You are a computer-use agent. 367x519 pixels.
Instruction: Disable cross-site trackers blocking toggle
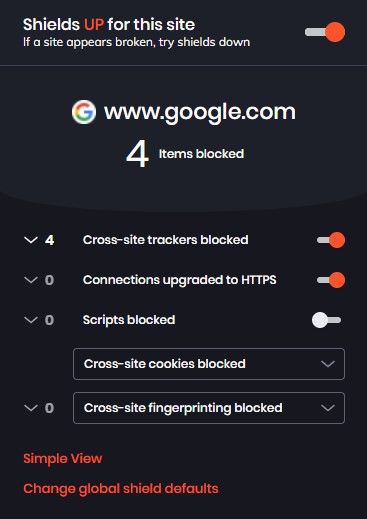click(x=331, y=240)
